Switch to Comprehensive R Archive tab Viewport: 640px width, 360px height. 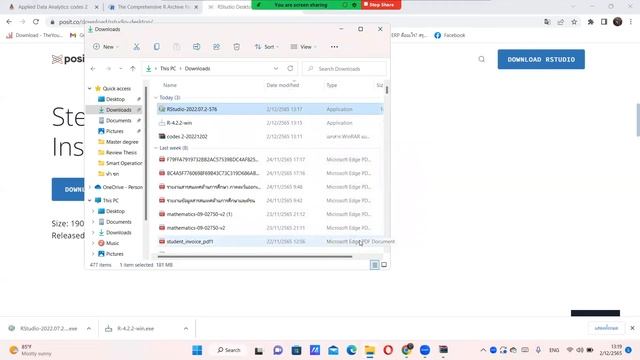coord(153,7)
